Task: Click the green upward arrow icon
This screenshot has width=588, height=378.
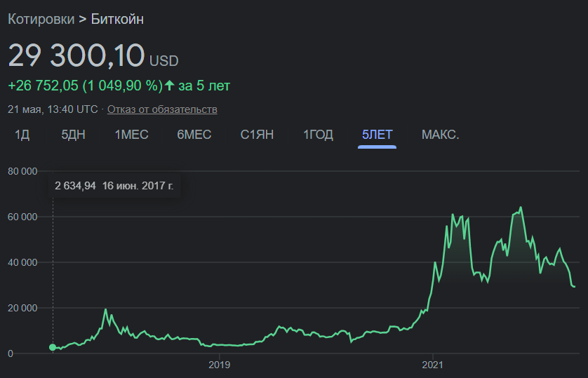Action: (170, 86)
